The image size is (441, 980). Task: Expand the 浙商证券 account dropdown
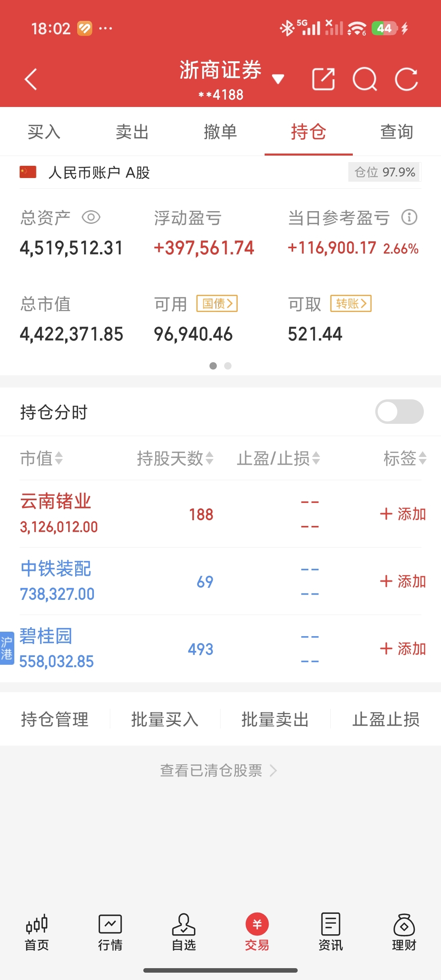[278, 79]
